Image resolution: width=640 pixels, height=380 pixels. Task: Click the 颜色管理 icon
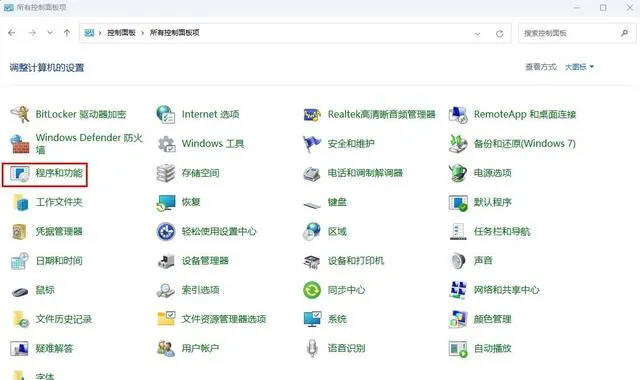[x=458, y=319]
